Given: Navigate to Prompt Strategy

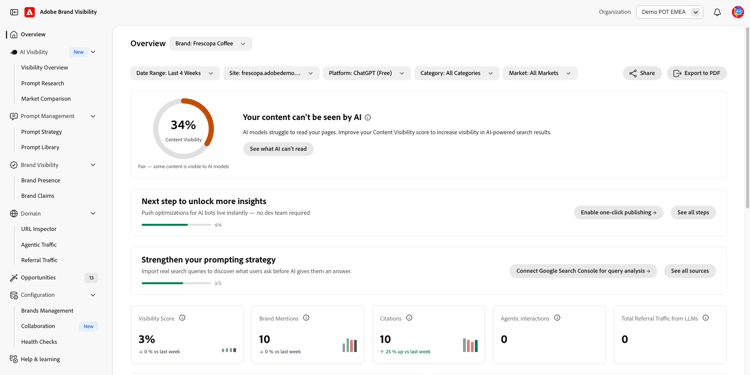Looking at the screenshot, I should point(42,132).
